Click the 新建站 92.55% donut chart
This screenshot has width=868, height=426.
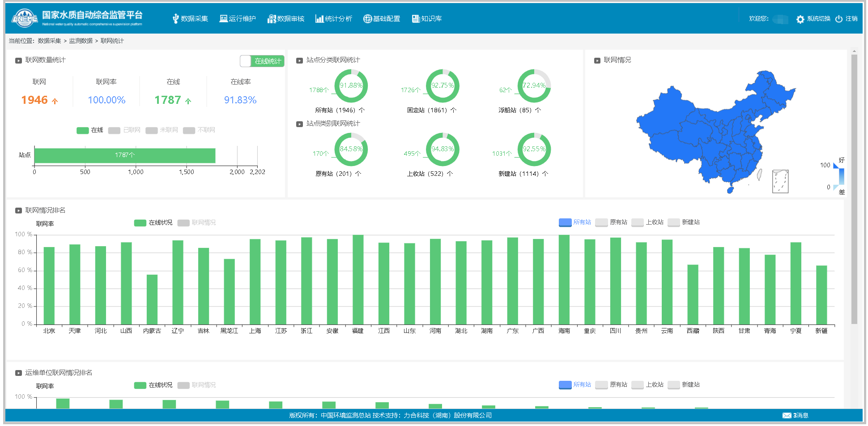pos(534,149)
